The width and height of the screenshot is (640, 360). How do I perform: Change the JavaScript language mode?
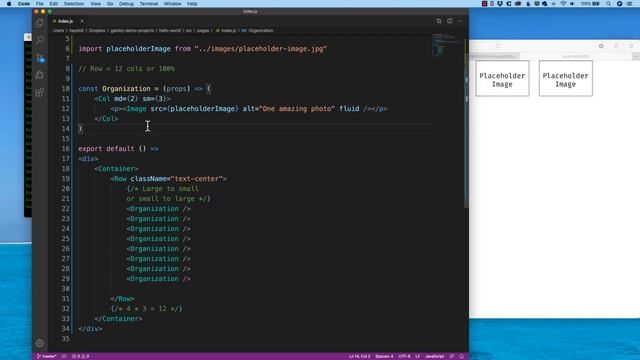[x=434, y=356]
